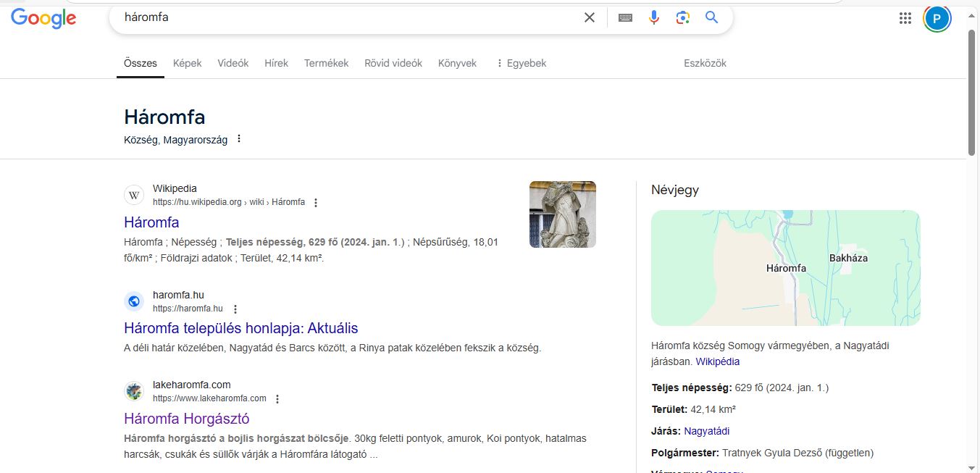
Task: Open more options next to Község, Magyarország
Action: 239,139
